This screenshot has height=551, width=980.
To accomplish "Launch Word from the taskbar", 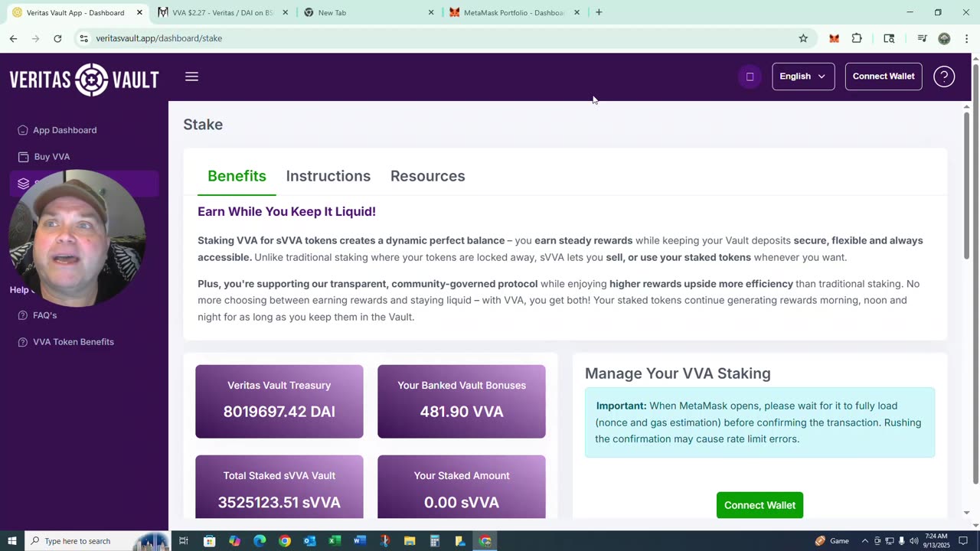I will 360,541.
